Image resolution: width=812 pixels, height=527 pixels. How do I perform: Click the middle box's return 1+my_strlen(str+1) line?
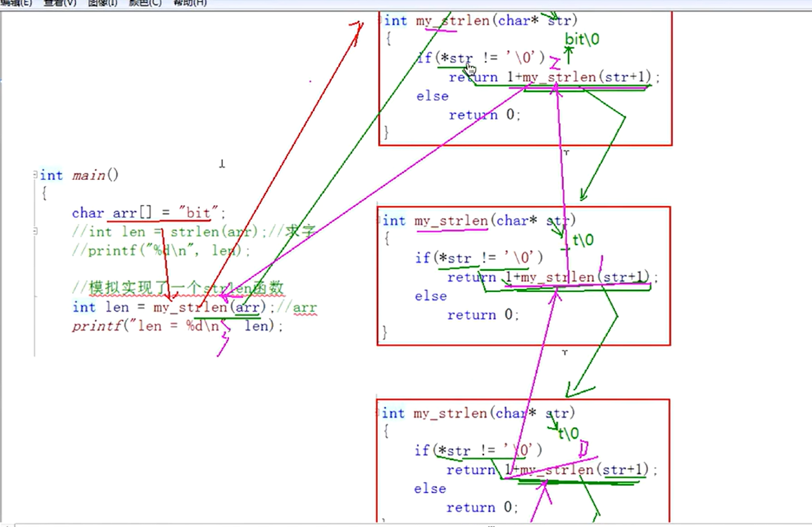click(553, 277)
